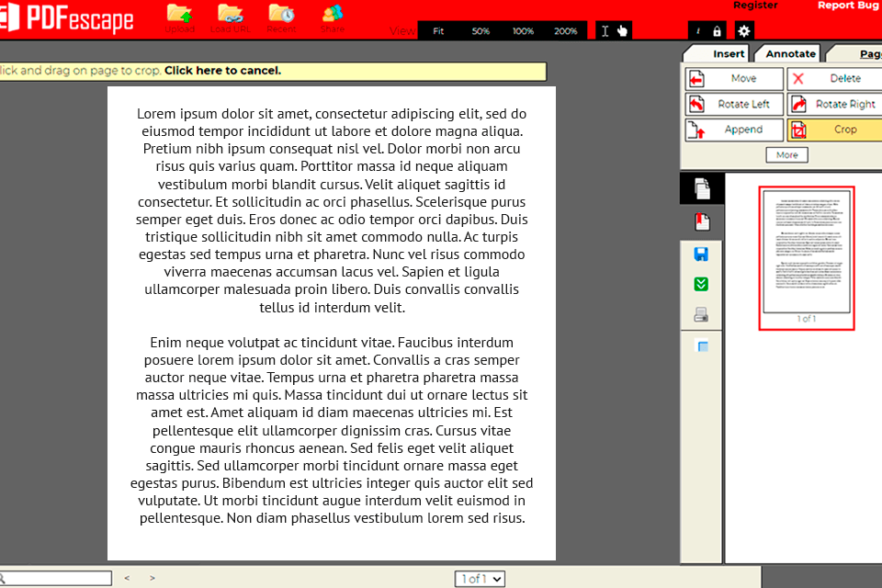Select the text cursor tool
Screen dimensions: 882x588
click(605, 30)
